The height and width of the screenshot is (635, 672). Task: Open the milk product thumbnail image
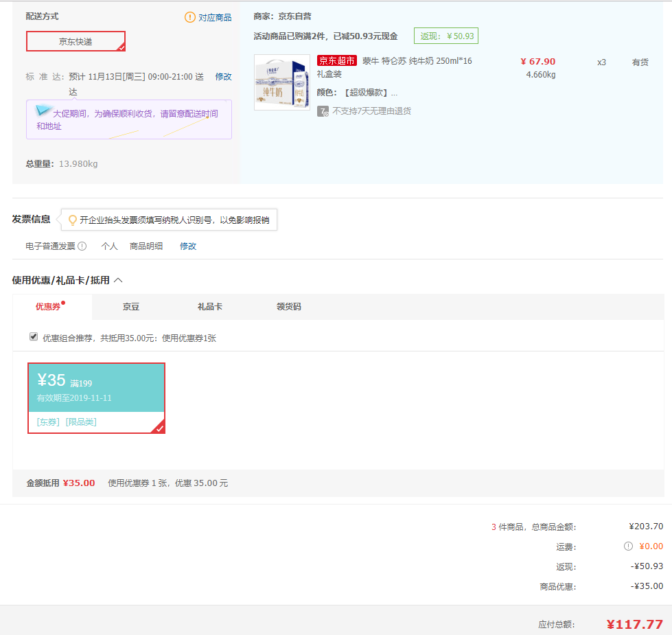coord(282,82)
